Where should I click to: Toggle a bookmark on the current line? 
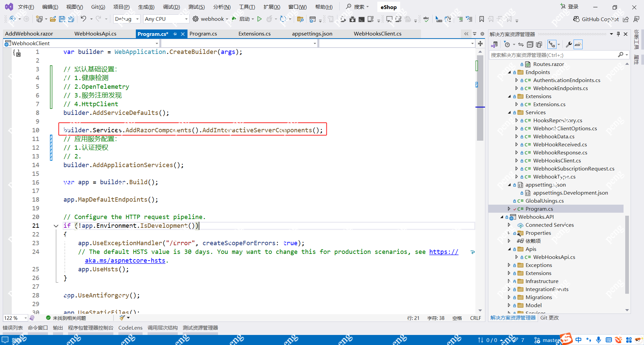[482, 19]
